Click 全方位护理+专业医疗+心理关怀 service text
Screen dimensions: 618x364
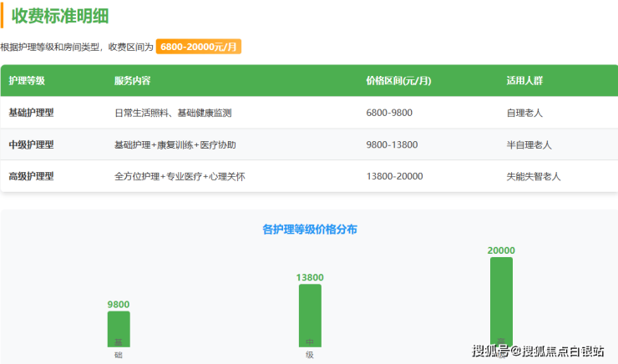click(x=179, y=176)
